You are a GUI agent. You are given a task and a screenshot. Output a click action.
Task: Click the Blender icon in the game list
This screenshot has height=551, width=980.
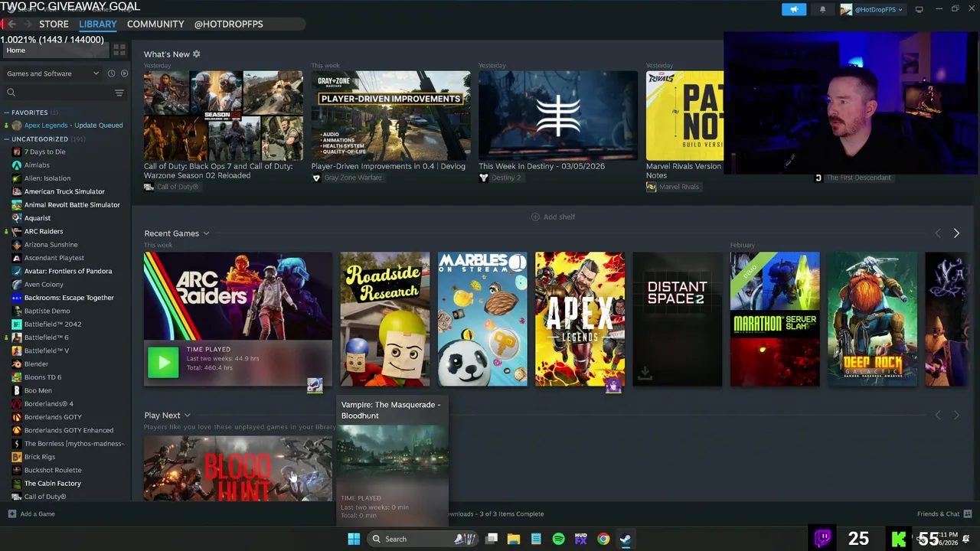[x=17, y=364]
